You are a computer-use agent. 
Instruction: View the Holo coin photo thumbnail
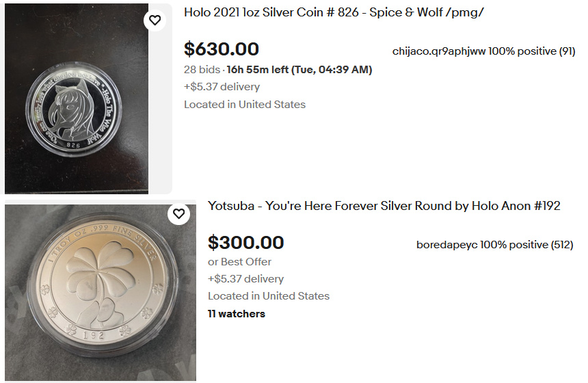[77, 99]
